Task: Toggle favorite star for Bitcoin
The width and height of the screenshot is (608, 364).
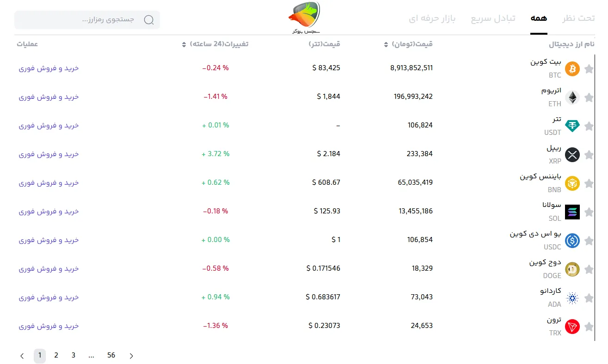Action: pyautogui.click(x=589, y=69)
